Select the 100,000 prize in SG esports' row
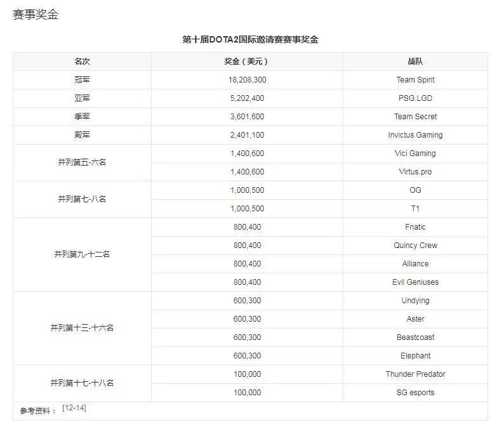This screenshot has height=432, width=504. tap(247, 392)
